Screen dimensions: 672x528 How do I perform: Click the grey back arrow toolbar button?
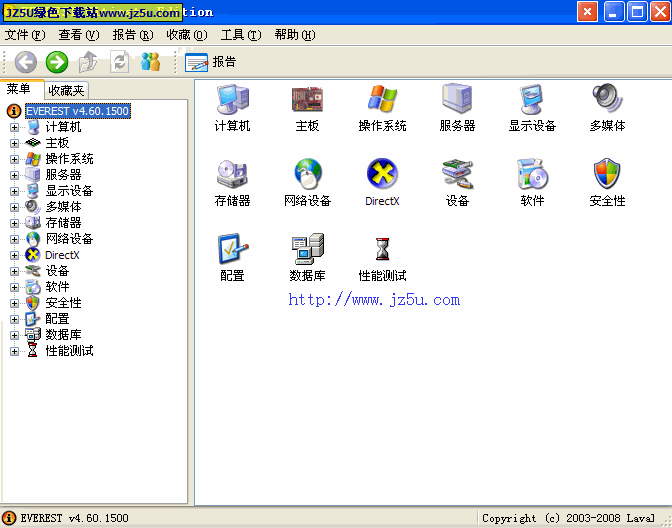click(26, 62)
